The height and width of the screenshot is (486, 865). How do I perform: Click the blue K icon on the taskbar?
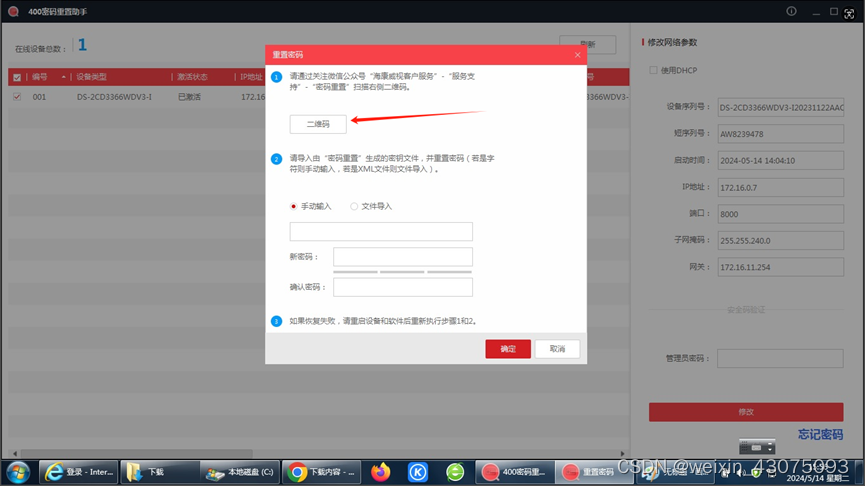point(418,472)
